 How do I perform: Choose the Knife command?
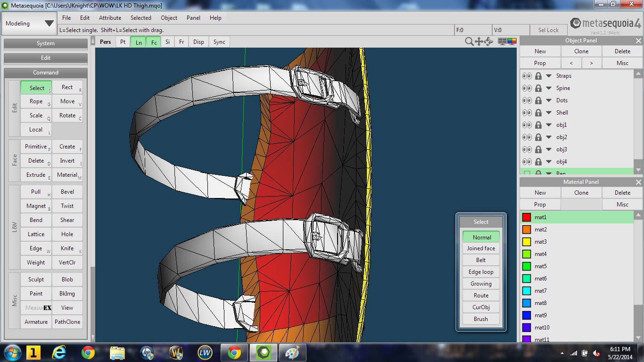click(67, 248)
